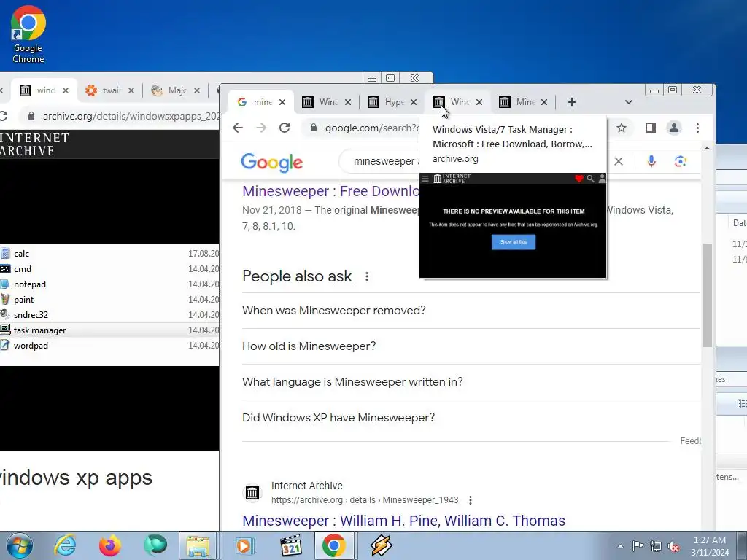Click the muted volume tray icon

pos(673,546)
